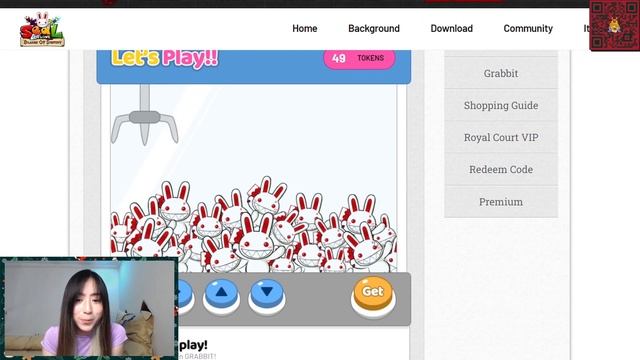Click the QR code image
640x360 pixels.
click(x=614, y=25)
